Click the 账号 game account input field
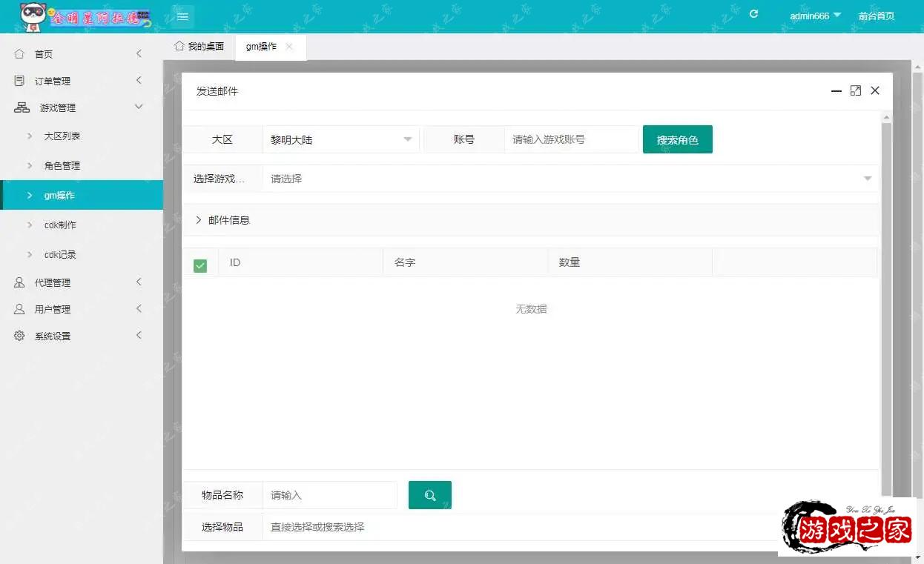 click(x=570, y=139)
